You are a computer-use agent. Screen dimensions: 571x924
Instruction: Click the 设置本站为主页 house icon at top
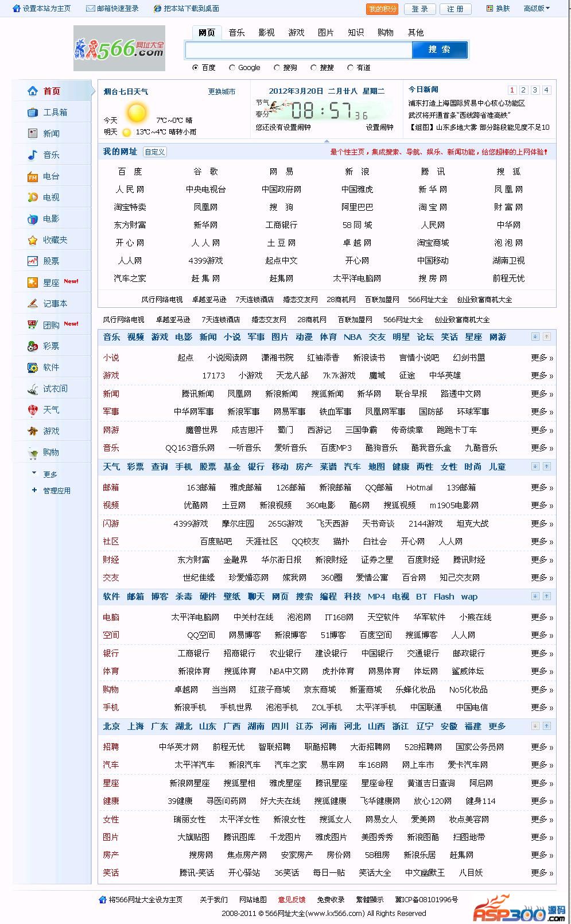coord(17,9)
